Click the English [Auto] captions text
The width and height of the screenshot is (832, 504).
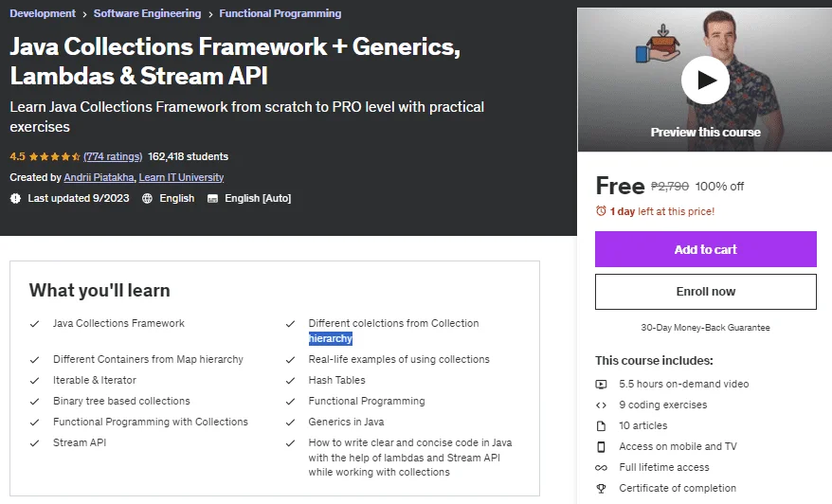(258, 198)
